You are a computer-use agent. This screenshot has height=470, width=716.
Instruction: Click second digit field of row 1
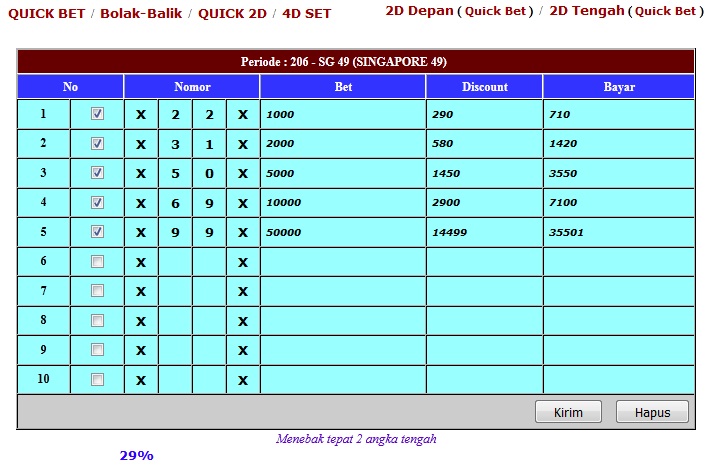(x=209, y=114)
